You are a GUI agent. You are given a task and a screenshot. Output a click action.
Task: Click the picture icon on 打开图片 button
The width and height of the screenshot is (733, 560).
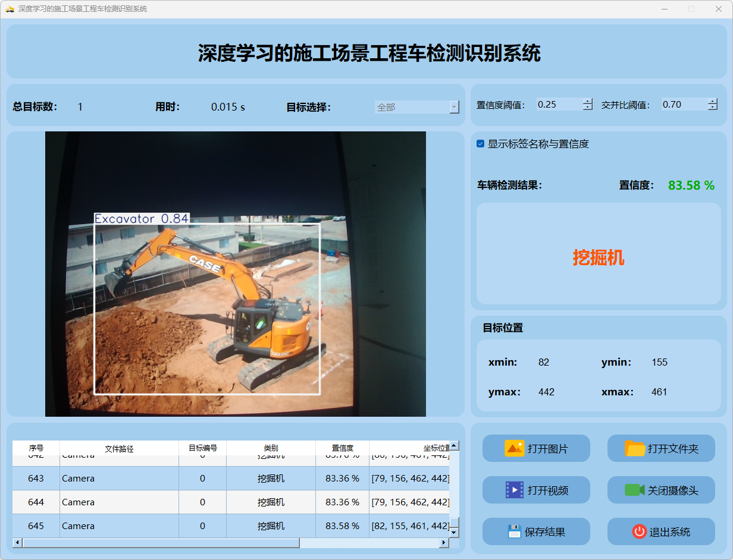[x=514, y=448]
